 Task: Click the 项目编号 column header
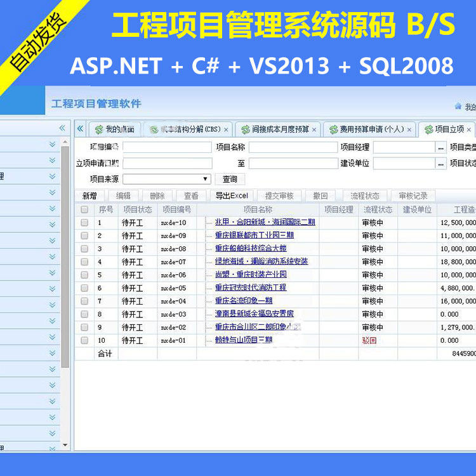(177, 209)
